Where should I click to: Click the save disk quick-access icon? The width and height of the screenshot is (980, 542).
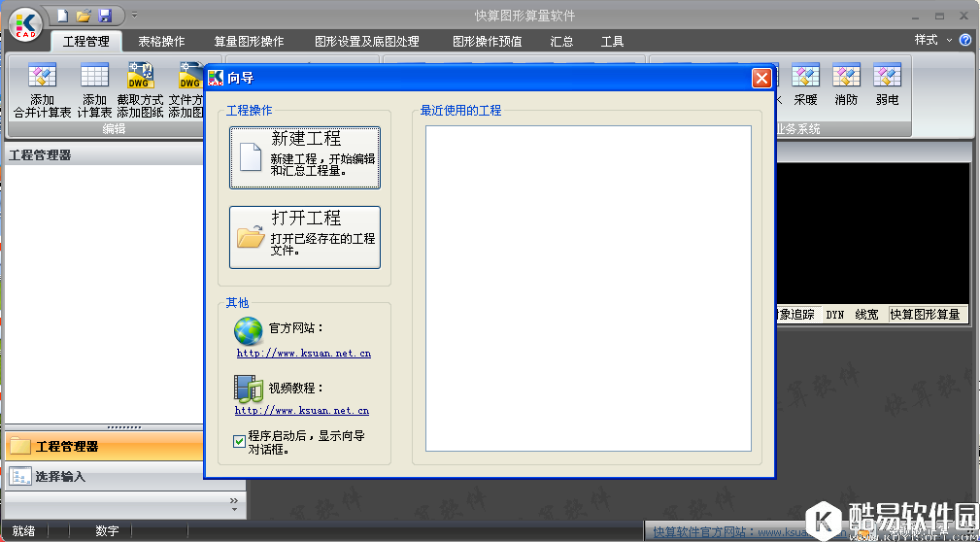(105, 15)
